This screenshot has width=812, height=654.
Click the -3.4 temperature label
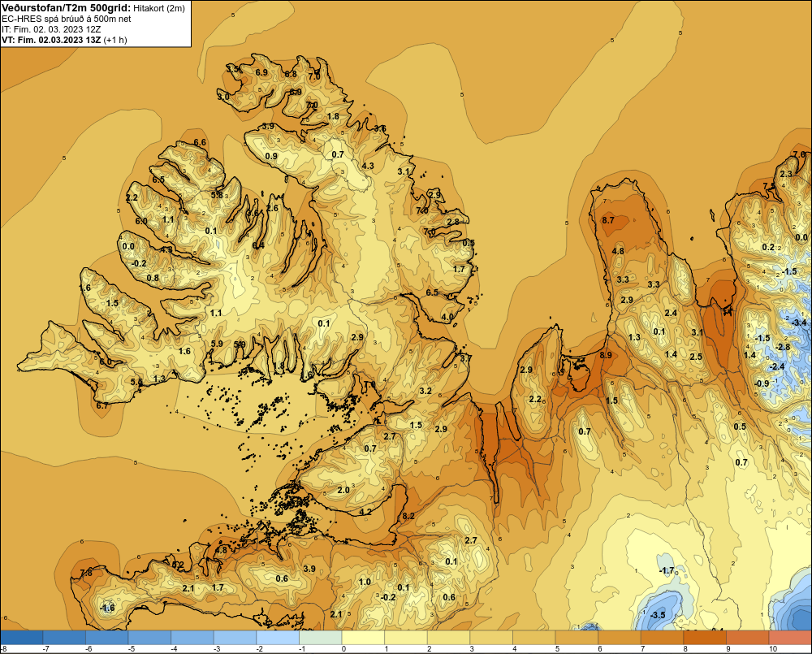[x=799, y=323]
